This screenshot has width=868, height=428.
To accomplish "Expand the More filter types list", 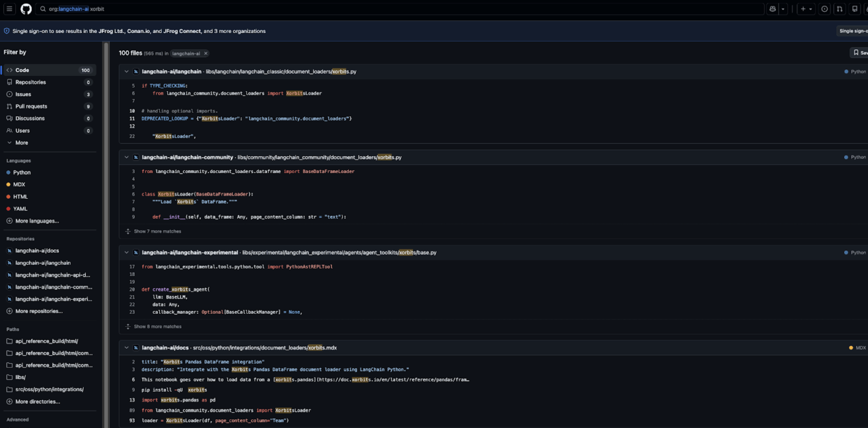I will pos(21,143).
